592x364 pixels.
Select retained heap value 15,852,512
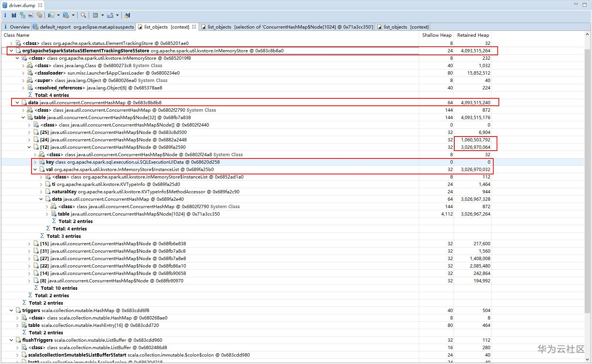[479, 73]
